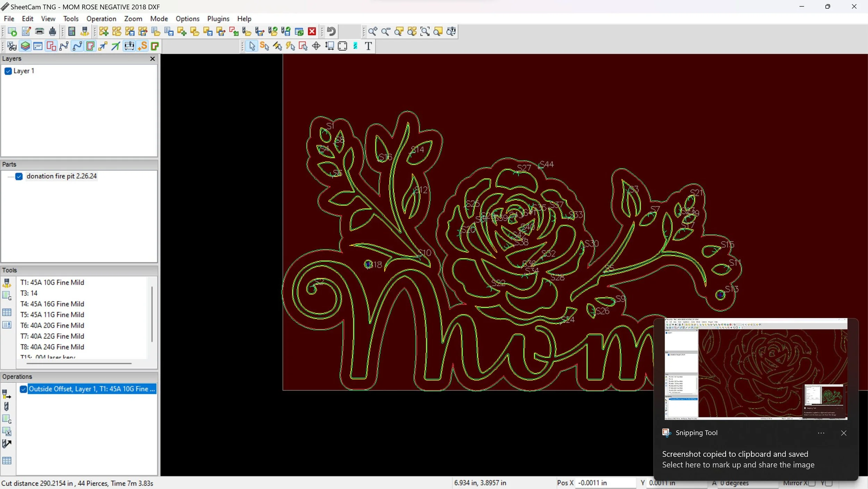
Task: Click the new plasma tool icon in Tools panel
Action: 7,283
